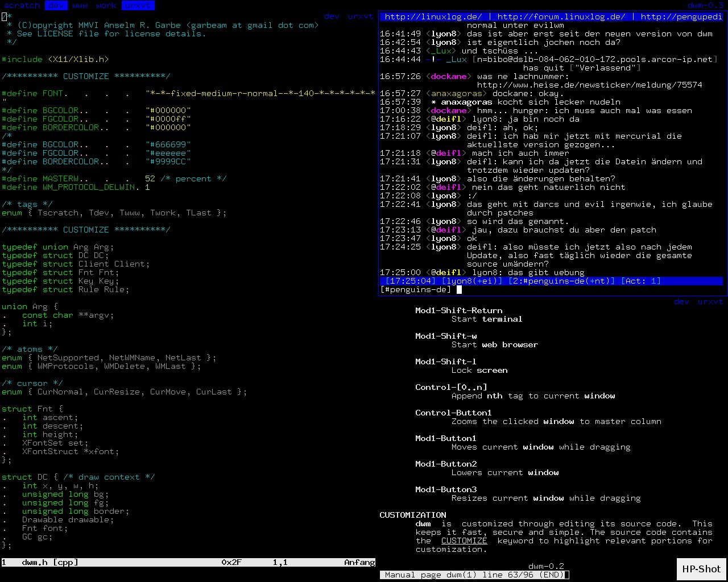Click the vim cursor block at file start
728x582 pixels.
pos(4,16)
